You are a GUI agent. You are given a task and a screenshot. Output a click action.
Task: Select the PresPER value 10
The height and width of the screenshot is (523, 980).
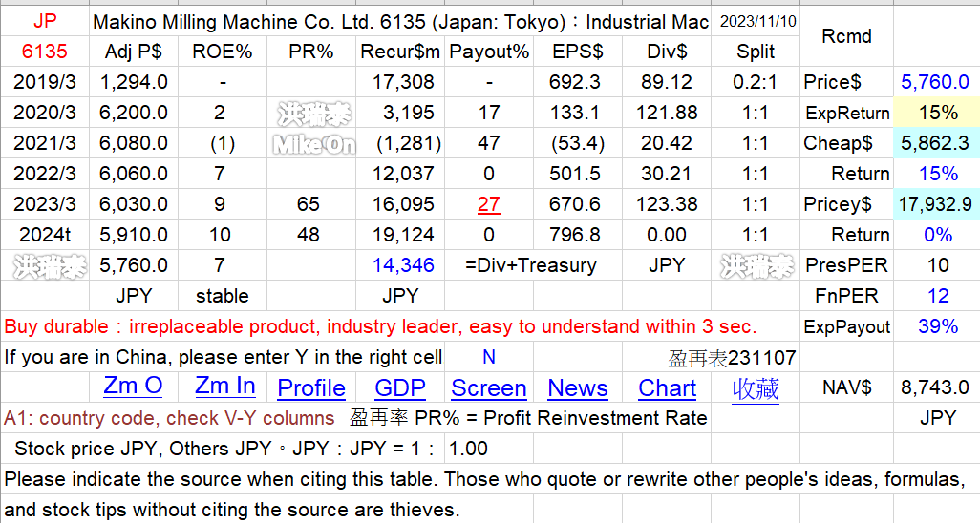938,265
